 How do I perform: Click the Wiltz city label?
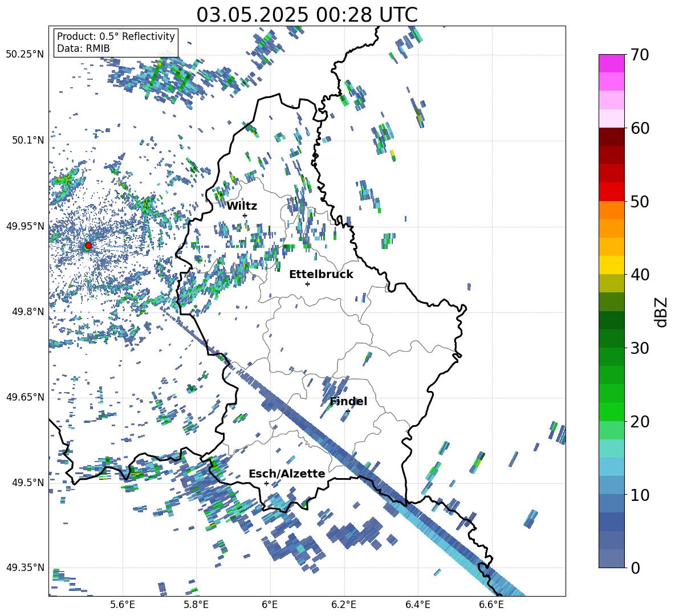pyautogui.click(x=242, y=206)
